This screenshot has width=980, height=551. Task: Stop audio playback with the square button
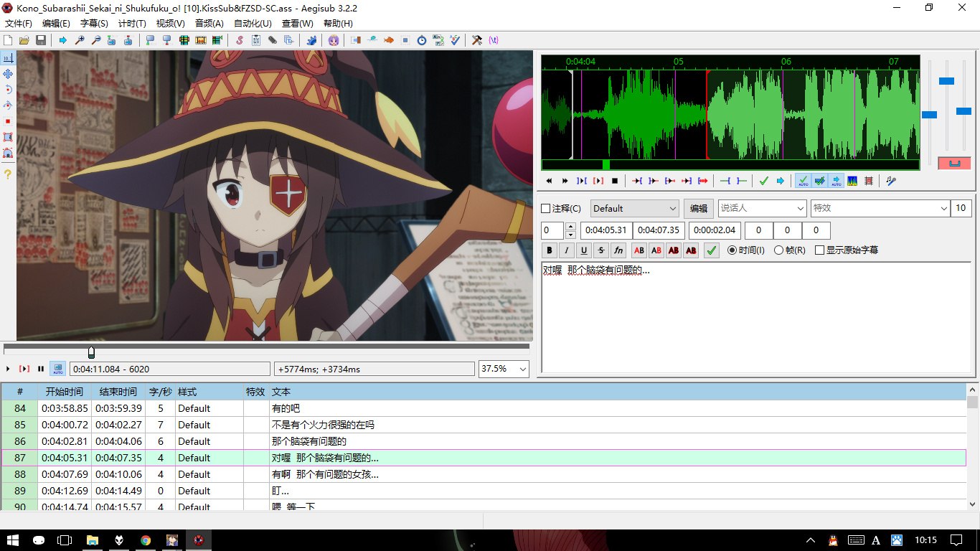coord(615,181)
